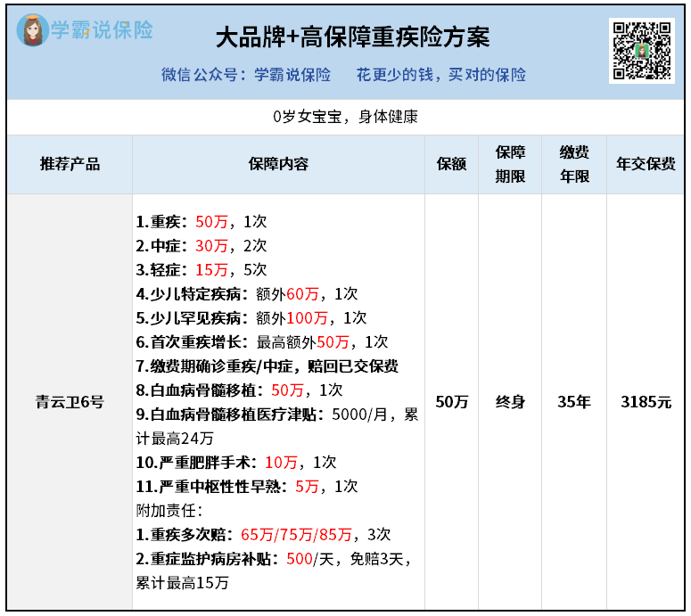Click 微信公众号：学霸说保险 text
Image resolution: width=691 pixels, height=616 pixels.
point(246,75)
